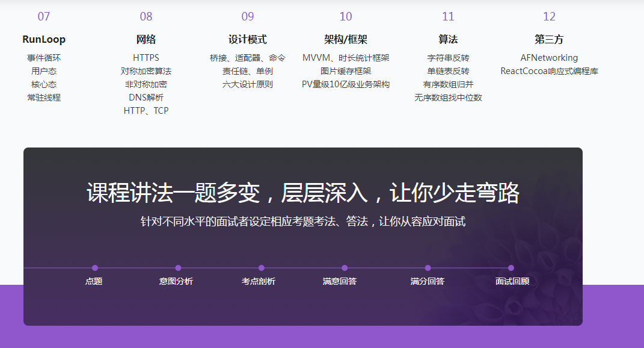Select the 意图分析 timeline dot
Screen dimensions: 644x348
coord(178,268)
